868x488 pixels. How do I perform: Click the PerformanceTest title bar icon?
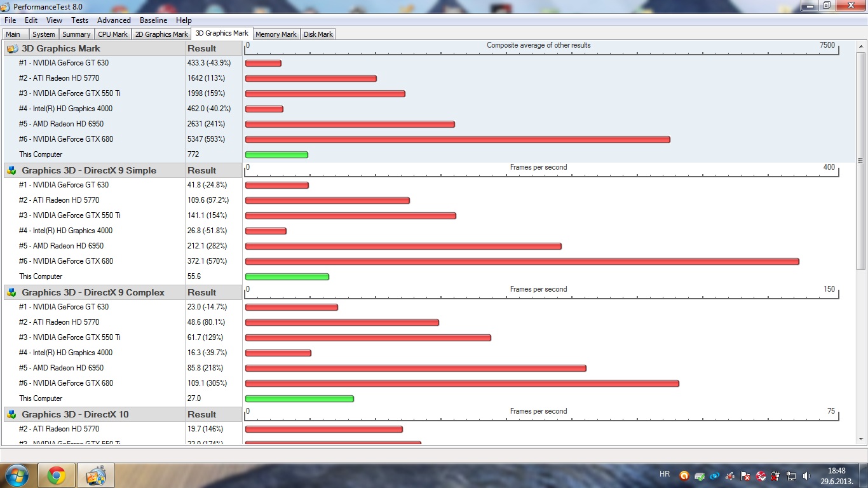tap(6, 6)
